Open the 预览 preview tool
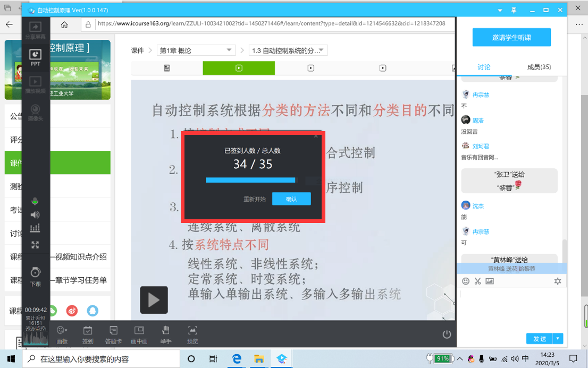 coord(192,334)
